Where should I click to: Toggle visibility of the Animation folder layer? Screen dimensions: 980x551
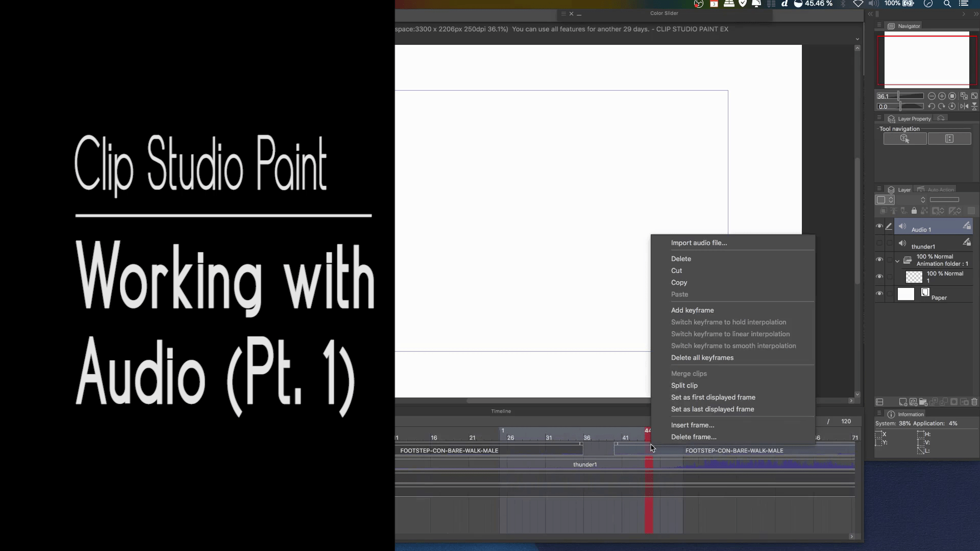tap(879, 260)
